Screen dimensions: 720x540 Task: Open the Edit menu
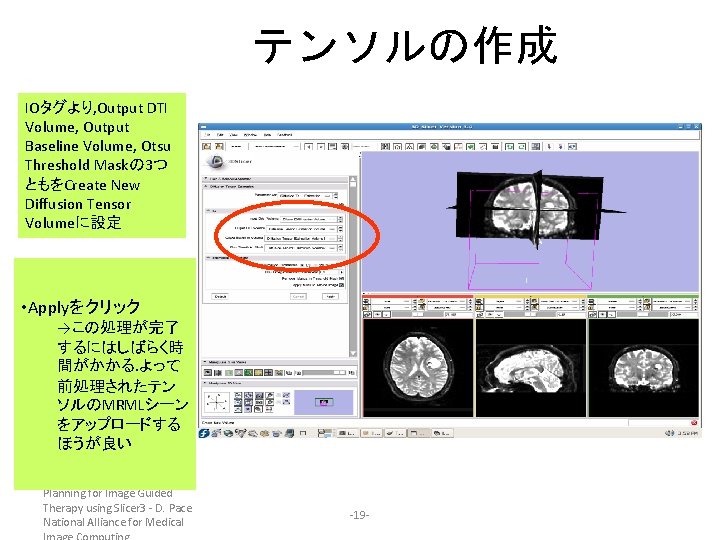[x=220, y=135]
